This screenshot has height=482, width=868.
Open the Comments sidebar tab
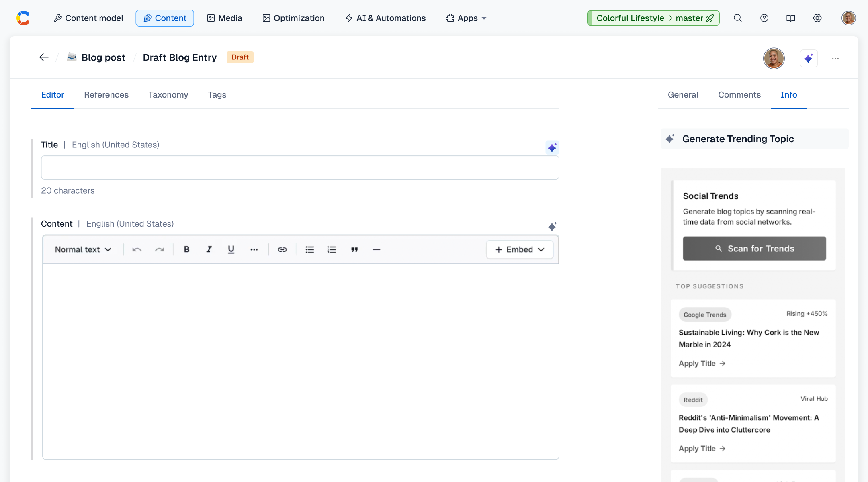click(739, 95)
